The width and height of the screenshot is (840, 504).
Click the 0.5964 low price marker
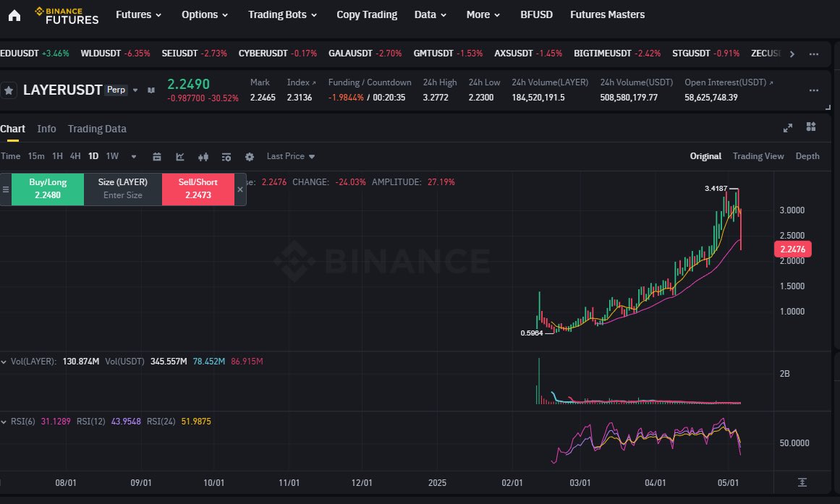point(532,333)
